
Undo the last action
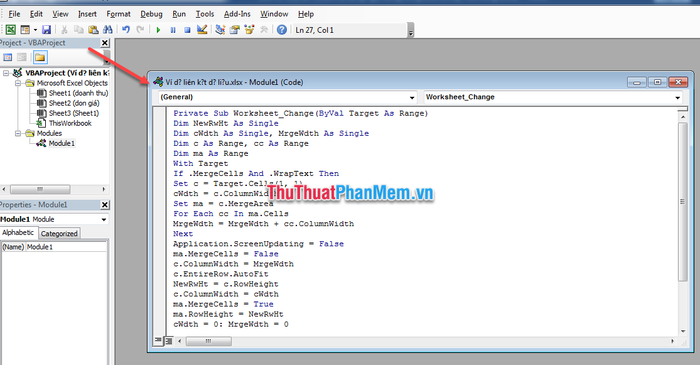(x=126, y=30)
